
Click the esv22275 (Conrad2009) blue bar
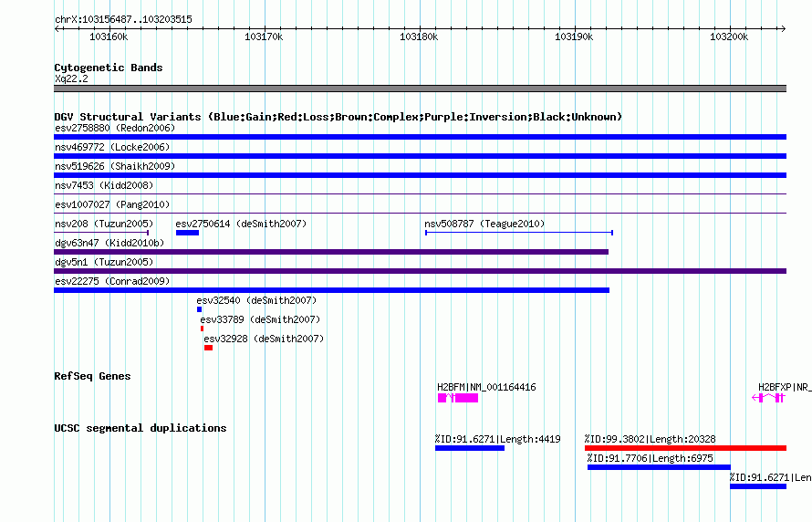331,290
